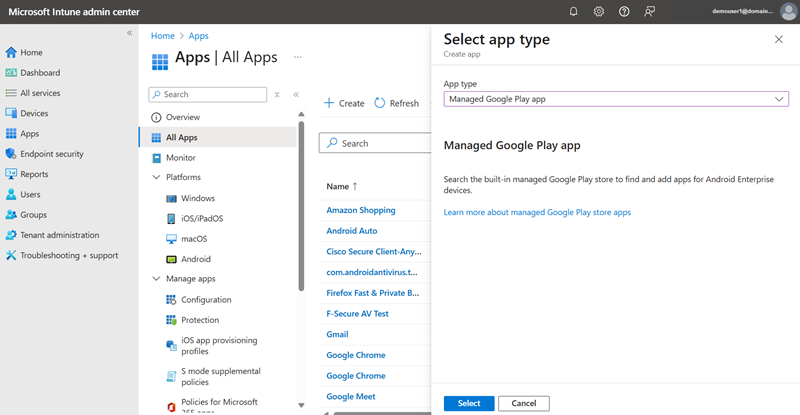800x415 pixels.
Task: Click the Android platform icon
Action: point(171,259)
